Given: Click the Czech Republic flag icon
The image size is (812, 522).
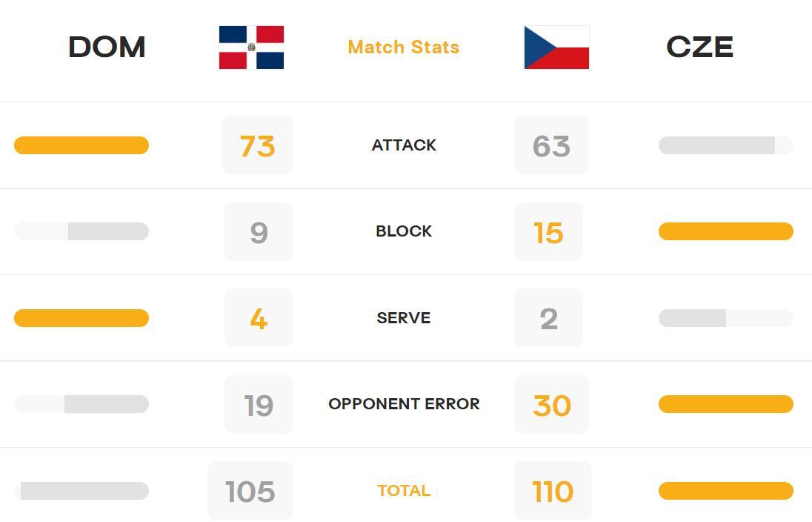Looking at the screenshot, I should click(556, 47).
